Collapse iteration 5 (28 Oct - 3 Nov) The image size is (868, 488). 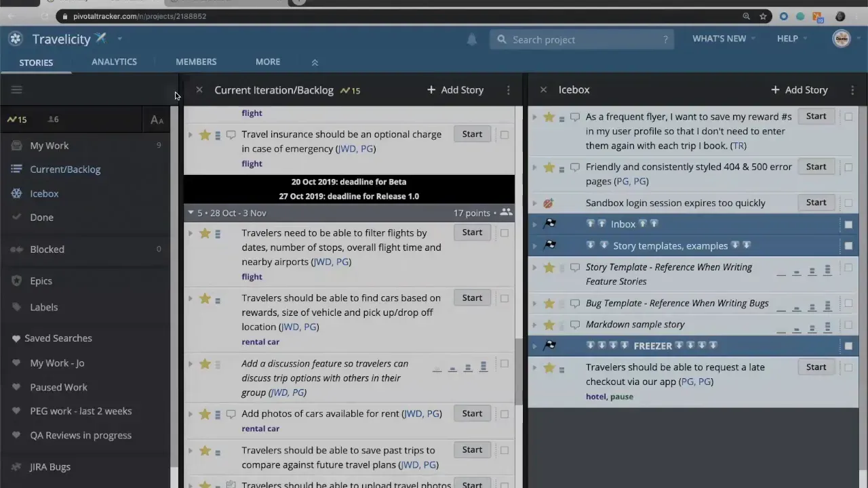point(191,213)
